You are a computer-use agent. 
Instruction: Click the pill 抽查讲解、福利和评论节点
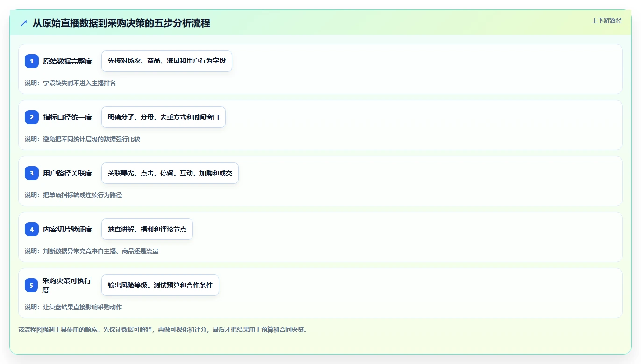click(x=147, y=229)
